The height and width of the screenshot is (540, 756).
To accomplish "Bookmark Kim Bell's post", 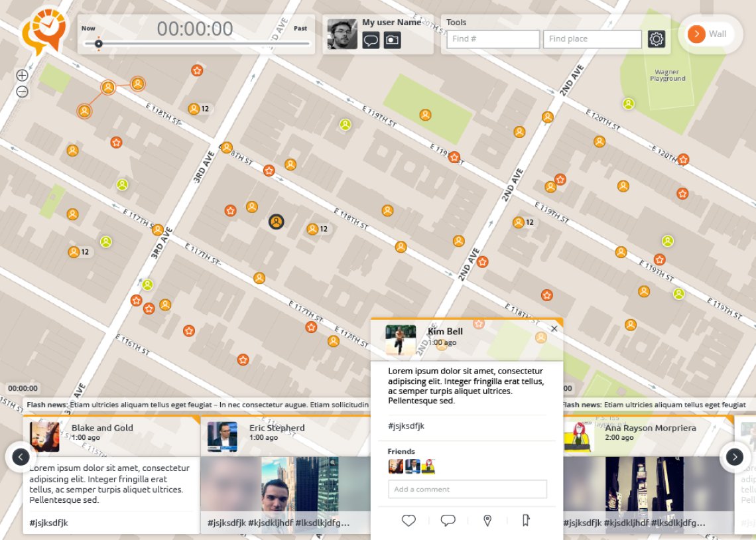I will pos(526,520).
